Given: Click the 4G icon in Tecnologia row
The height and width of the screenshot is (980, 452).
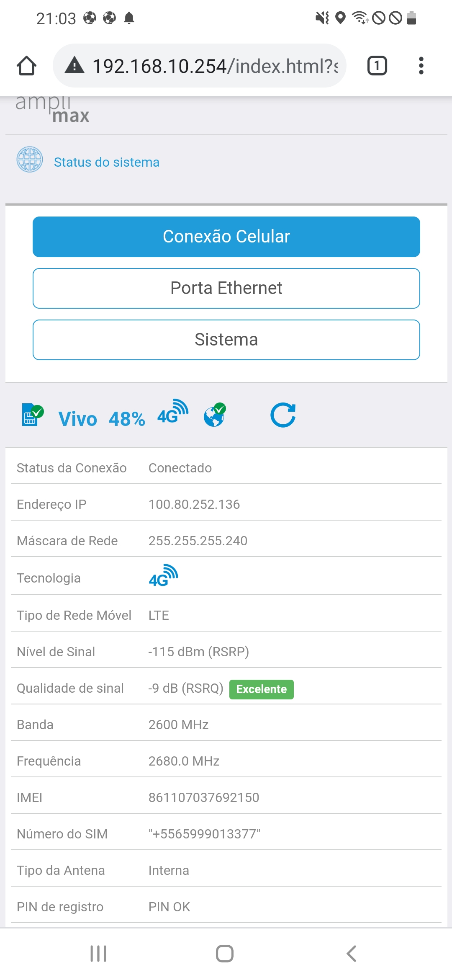Looking at the screenshot, I should [x=163, y=576].
